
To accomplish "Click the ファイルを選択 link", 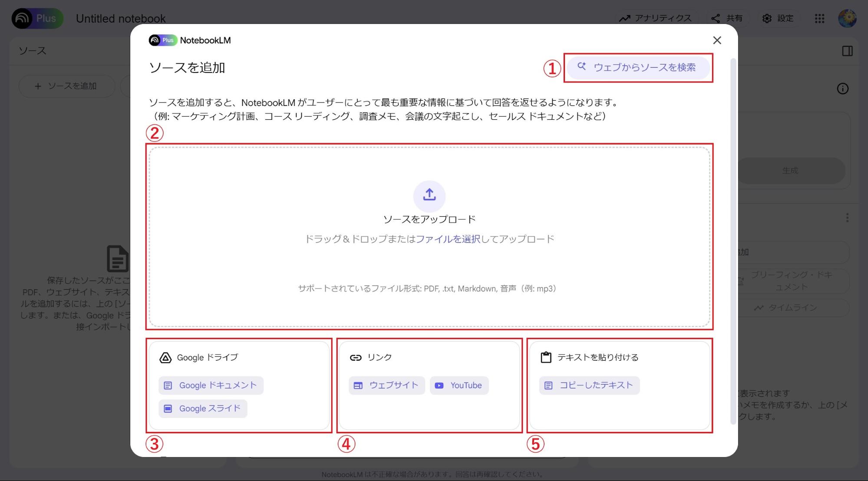I will pos(448,239).
